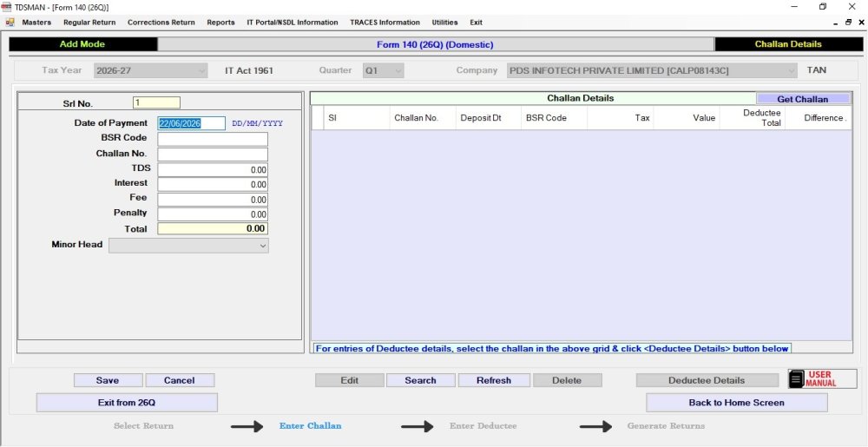
Task: Click the Delete button
Action: [568, 381]
